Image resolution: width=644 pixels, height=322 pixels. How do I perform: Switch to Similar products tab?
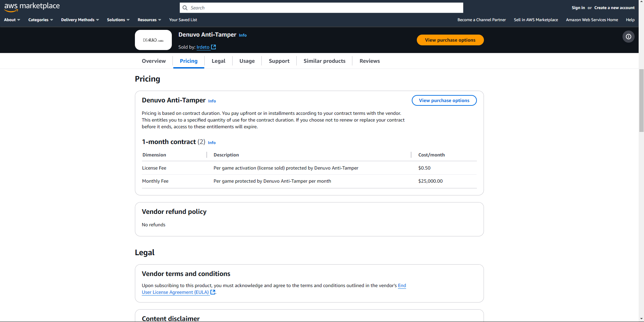(x=325, y=61)
